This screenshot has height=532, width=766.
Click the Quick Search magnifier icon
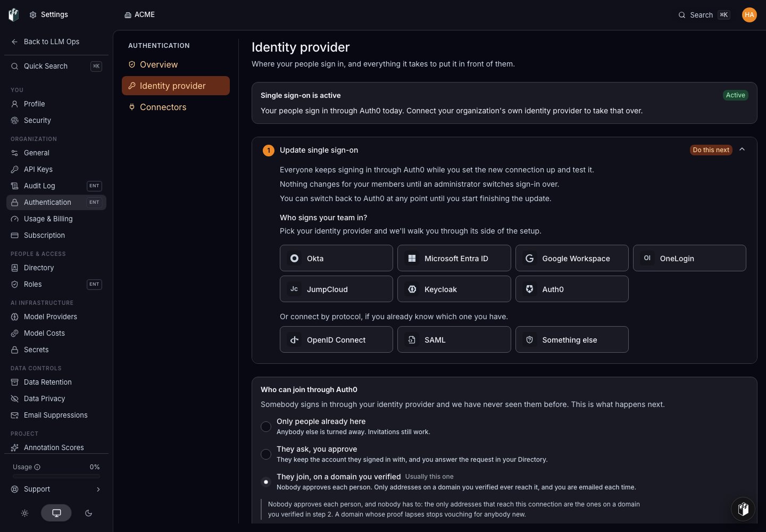(x=15, y=66)
